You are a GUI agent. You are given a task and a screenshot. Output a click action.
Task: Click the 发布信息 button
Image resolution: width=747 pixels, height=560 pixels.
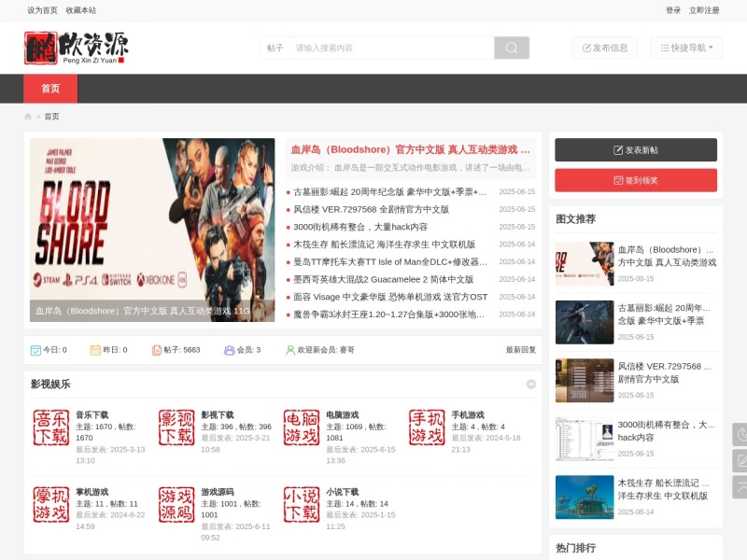coord(605,48)
